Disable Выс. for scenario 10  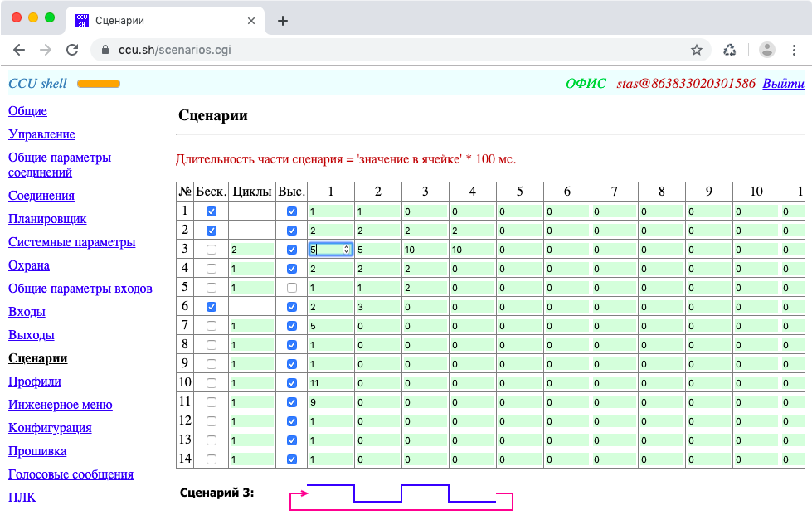click(292, 383)
